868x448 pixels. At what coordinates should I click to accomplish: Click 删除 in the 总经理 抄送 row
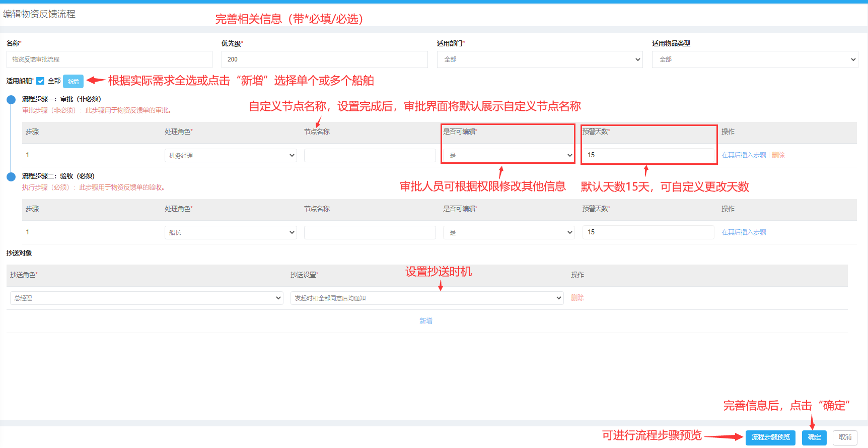(x=577, y=298)
